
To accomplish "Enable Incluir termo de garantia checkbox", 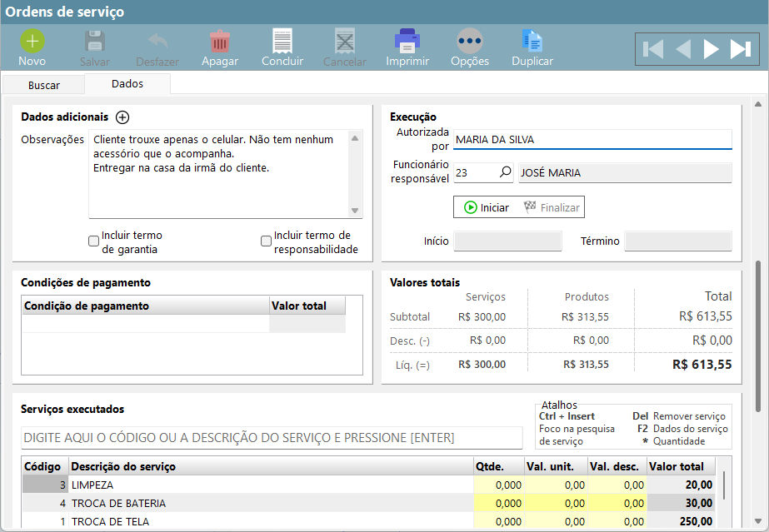I will [x=94, y=241].
